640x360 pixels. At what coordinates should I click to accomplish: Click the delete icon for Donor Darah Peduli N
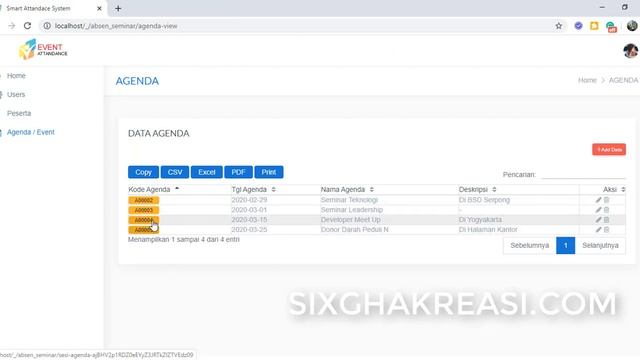[x=607, y=230]
